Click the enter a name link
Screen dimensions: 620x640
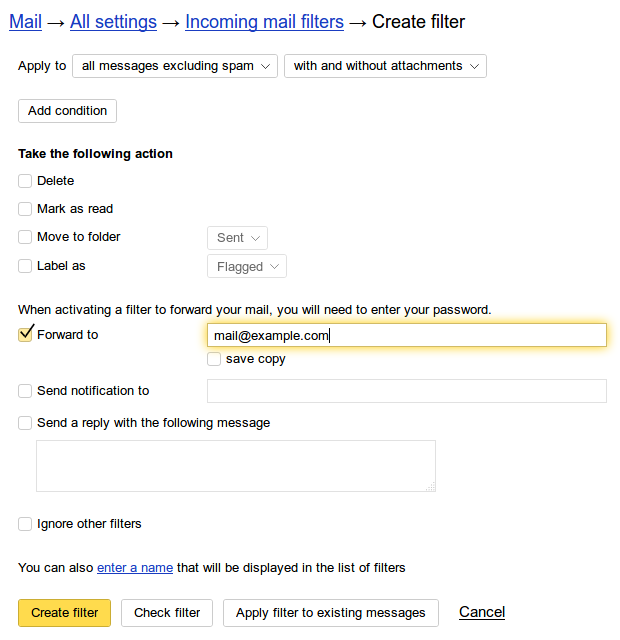[x=135, y=568]
